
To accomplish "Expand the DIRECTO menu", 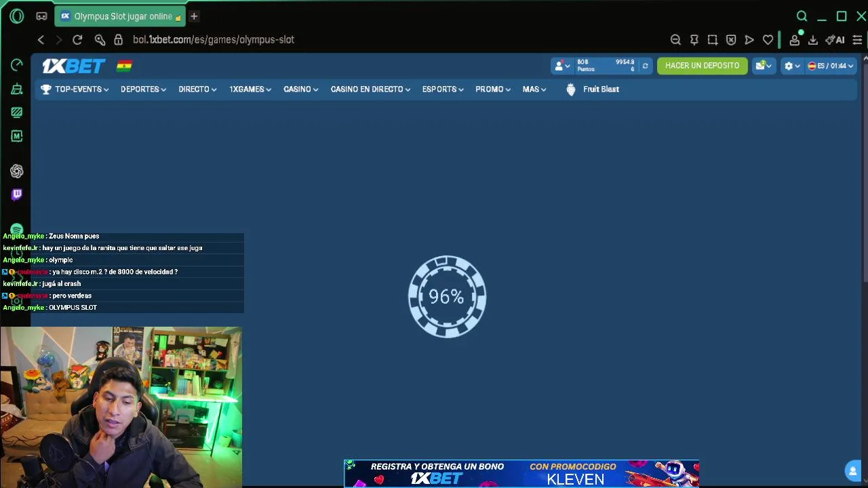I will tap(197, 89).
